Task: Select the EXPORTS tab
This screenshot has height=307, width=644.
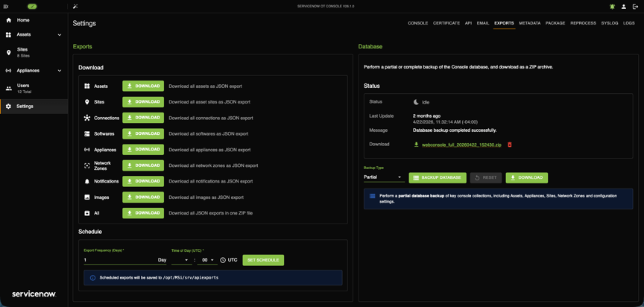Action: click(x=504, y=23)
